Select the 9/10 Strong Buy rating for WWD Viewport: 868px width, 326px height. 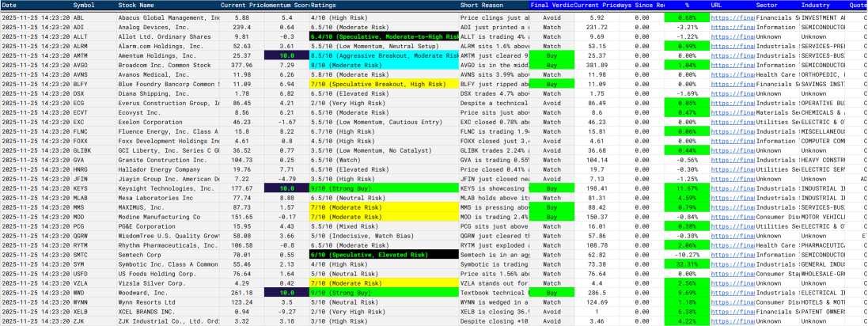(385, 293)
